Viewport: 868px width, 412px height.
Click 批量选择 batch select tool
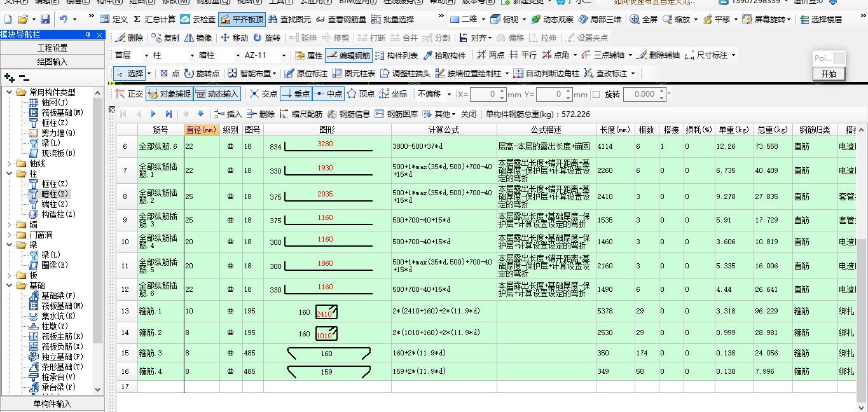pyautogui.click(x=392, y=19)
